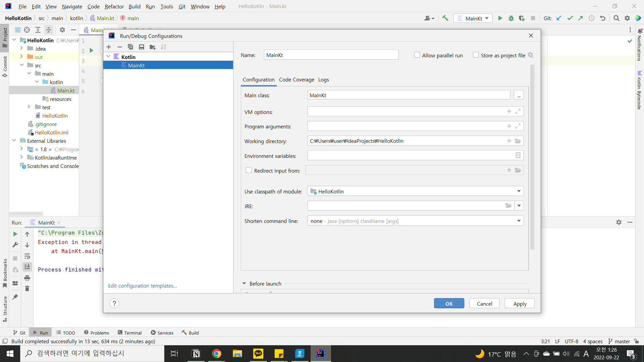Save configuration using the disk icon
This screenshot has width=644, height=362.
[142, 47]
